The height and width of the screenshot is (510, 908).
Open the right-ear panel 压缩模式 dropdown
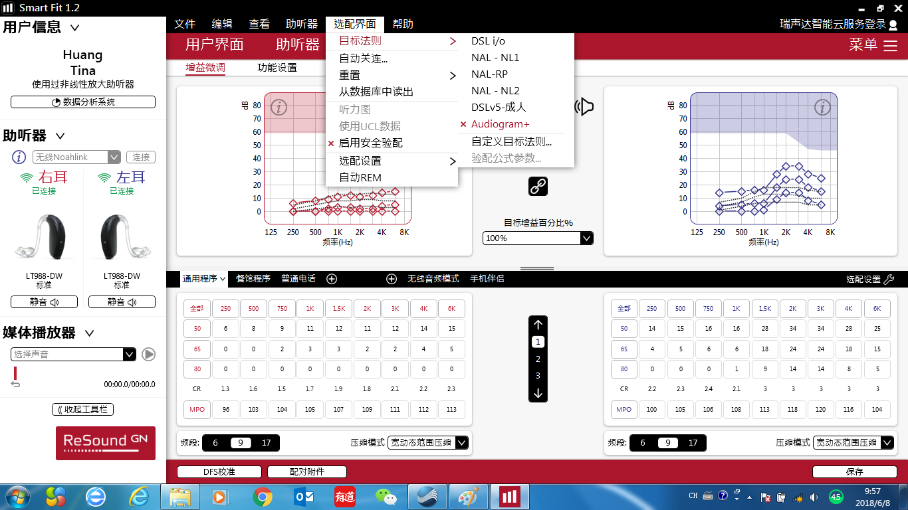coord(428,443)
